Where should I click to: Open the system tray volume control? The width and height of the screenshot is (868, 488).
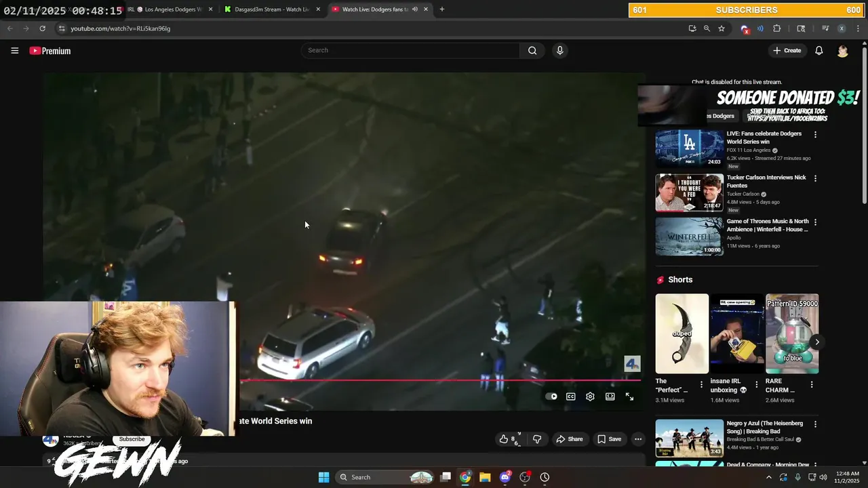(x=823, y=477)
